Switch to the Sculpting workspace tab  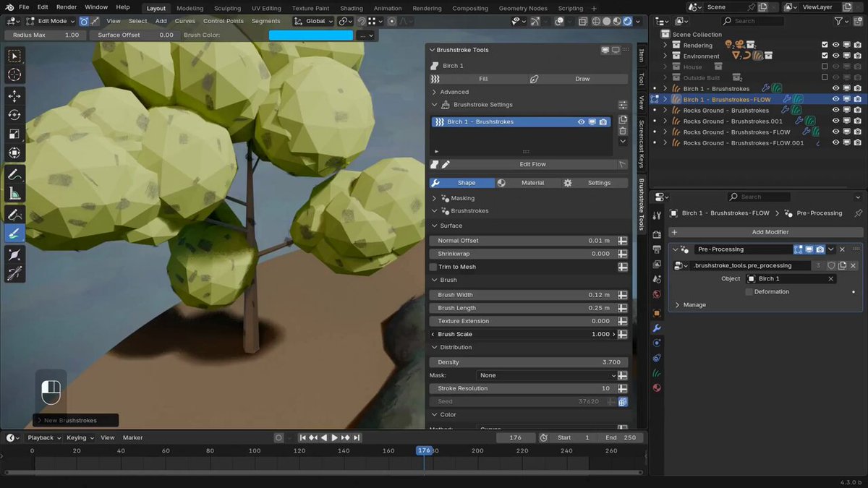[x=227, y=8]
